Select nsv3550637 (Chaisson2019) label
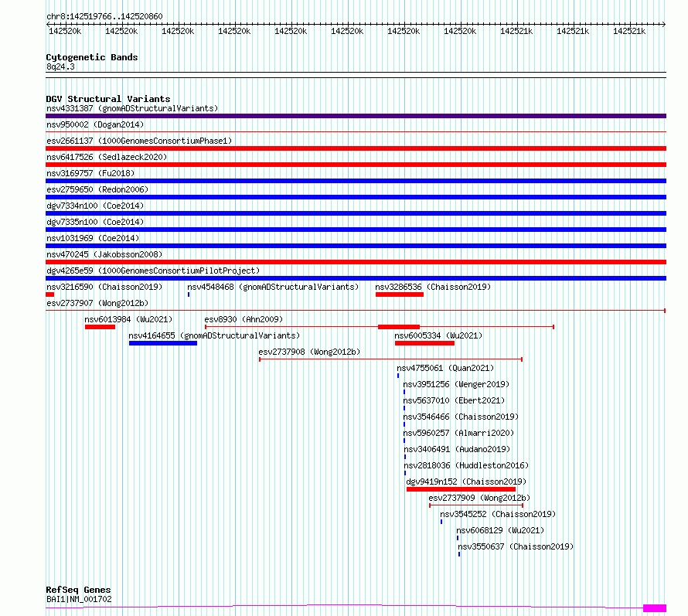 [516, 546]
